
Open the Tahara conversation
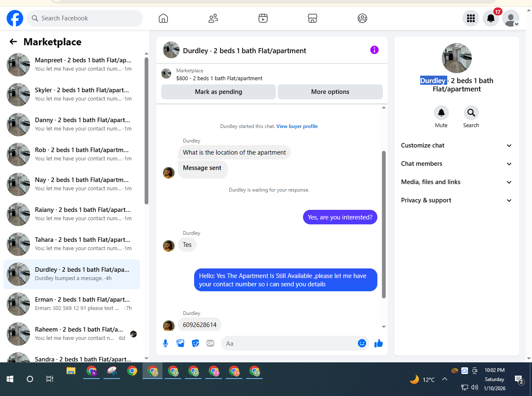tap(71, 244)
